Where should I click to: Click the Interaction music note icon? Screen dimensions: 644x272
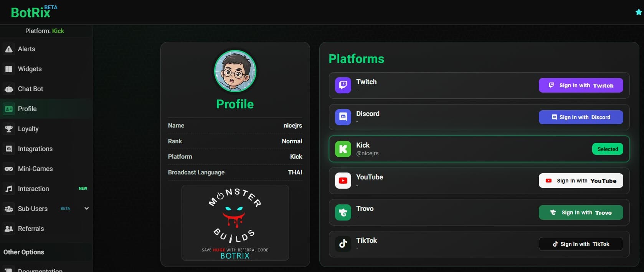tap(9, 189)
